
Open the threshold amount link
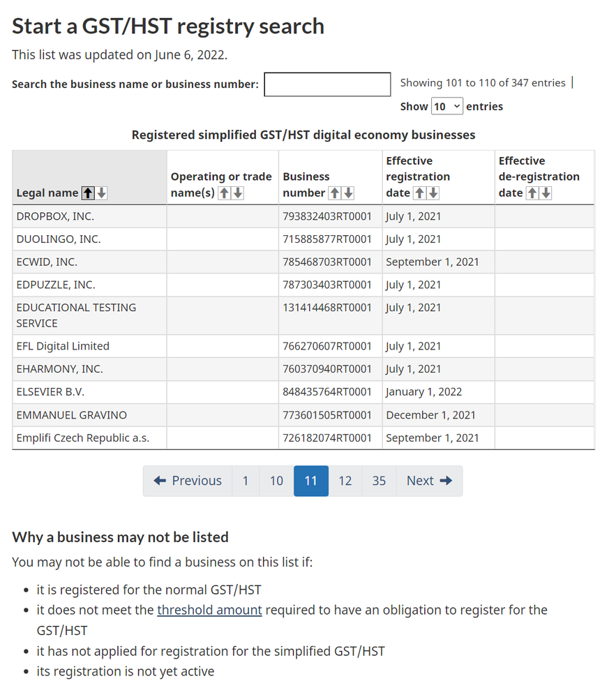point(209,610)
